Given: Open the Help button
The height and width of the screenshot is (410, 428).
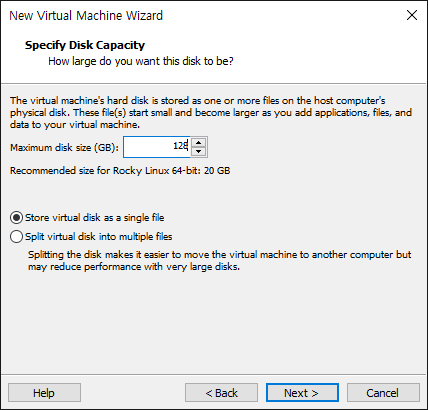Looking at the screenshot, I should [x=44, y=393].
